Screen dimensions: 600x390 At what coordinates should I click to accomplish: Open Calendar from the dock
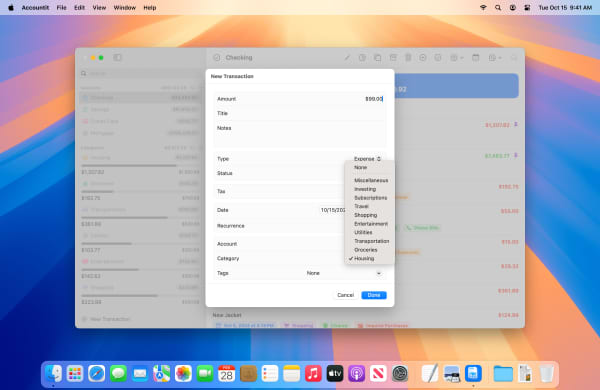(x=227, y=374)
